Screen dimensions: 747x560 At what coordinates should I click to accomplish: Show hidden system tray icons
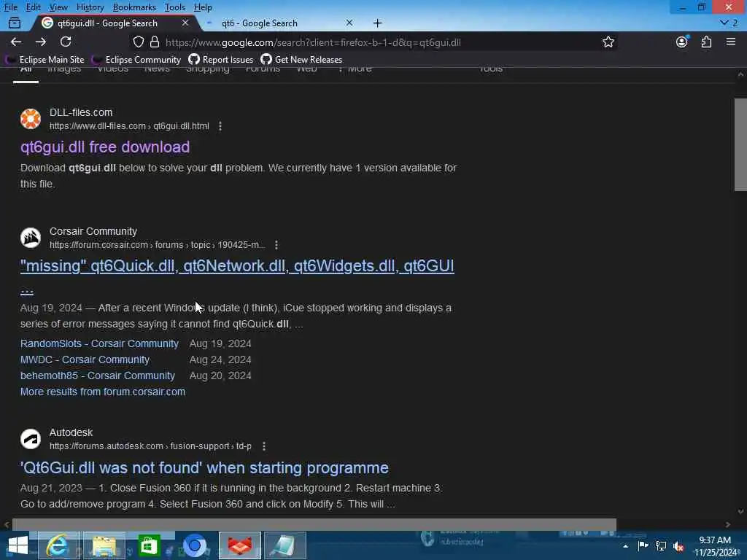click(x=625, y=546)
